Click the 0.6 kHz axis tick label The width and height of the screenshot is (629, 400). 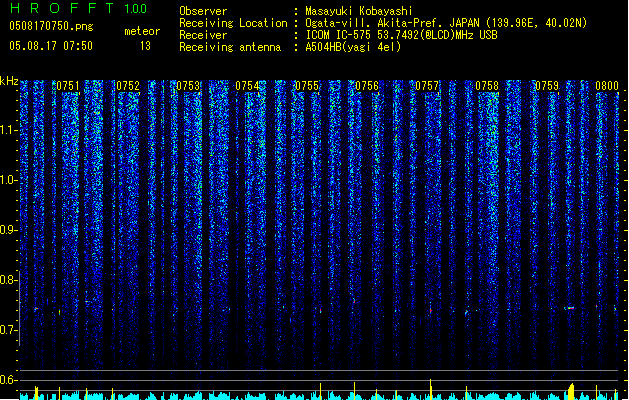pos(8,380)
